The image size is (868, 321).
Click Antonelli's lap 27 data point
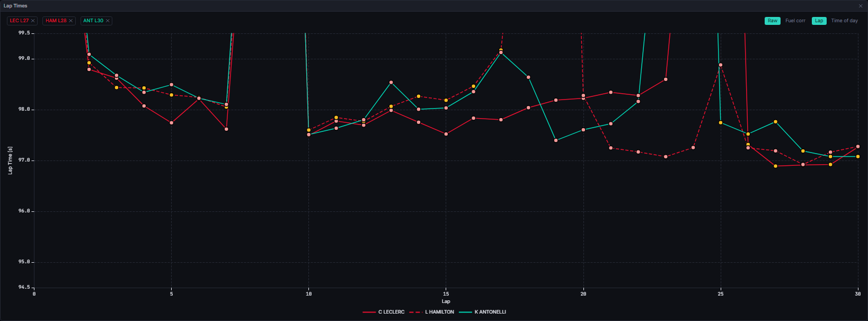tap(776, 122)
